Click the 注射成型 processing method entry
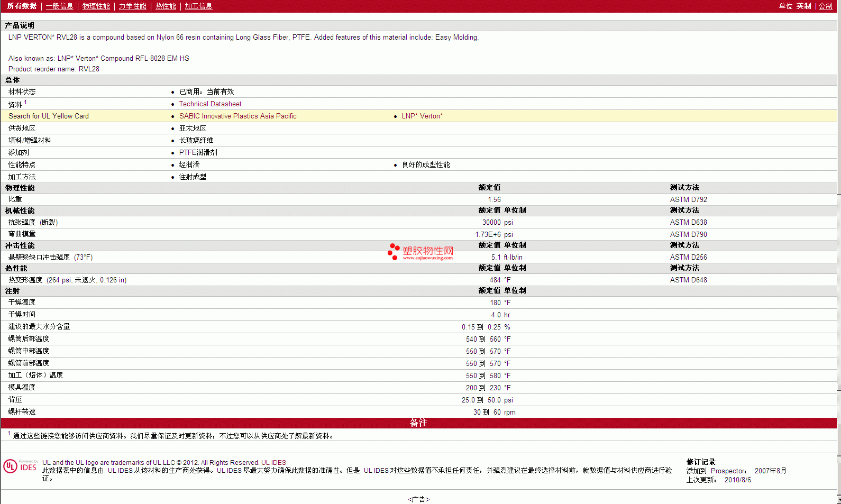 click(x=193, y=177)
